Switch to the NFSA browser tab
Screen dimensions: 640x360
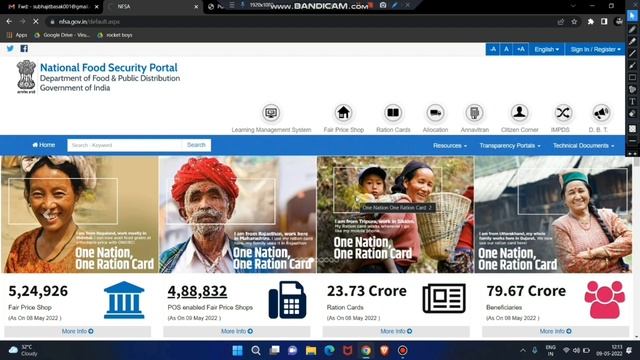point(152,7)
